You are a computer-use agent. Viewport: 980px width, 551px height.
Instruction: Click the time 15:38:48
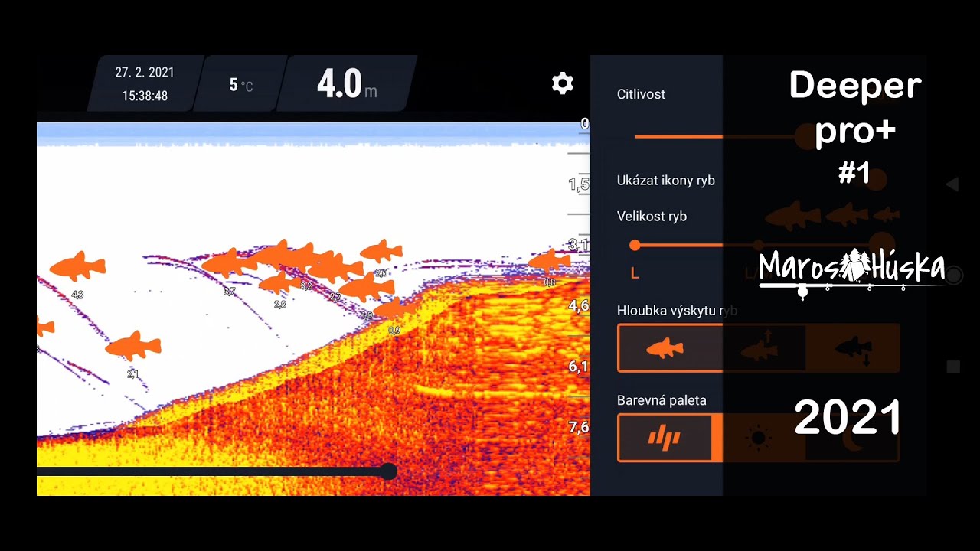[x=145, y=96]
